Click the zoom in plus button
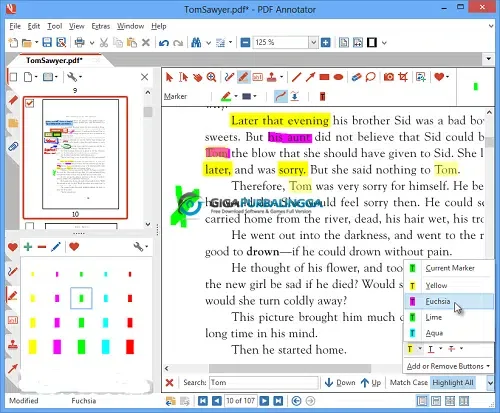 (x=325, y=42)
